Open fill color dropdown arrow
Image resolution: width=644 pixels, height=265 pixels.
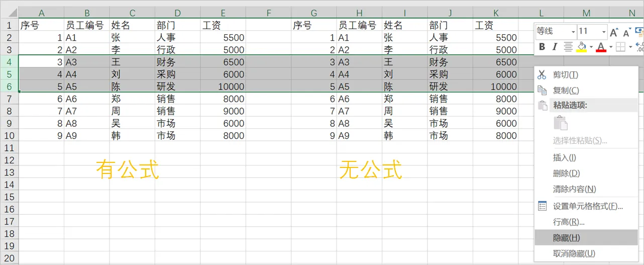[591, 47]
